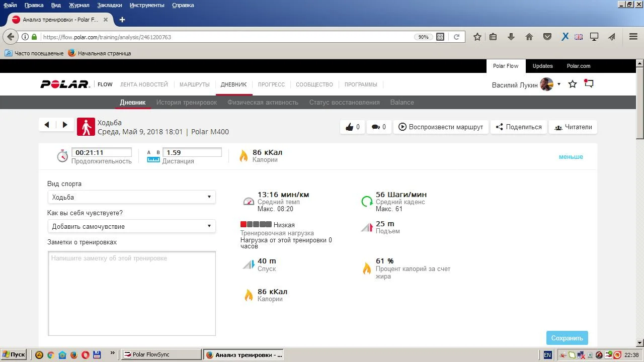Screen dimensions: 644x362
Task: Click the red walking sport icon
Action: click(86, 127)
